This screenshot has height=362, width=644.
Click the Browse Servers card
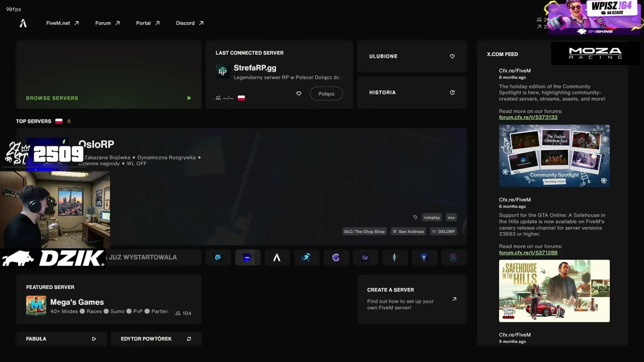[x=109, y=74]
